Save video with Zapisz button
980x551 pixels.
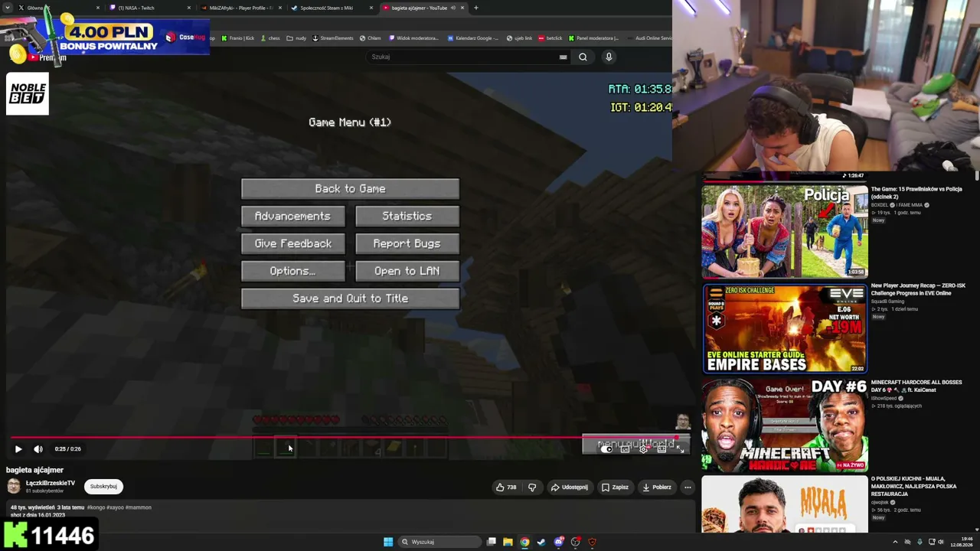click(615, 487)
